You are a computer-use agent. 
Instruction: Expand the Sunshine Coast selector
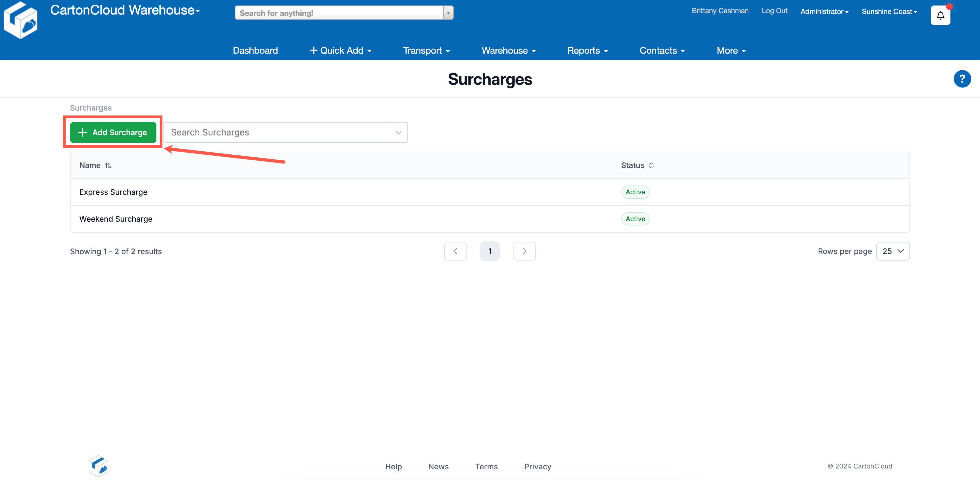(x=889, y=11)
